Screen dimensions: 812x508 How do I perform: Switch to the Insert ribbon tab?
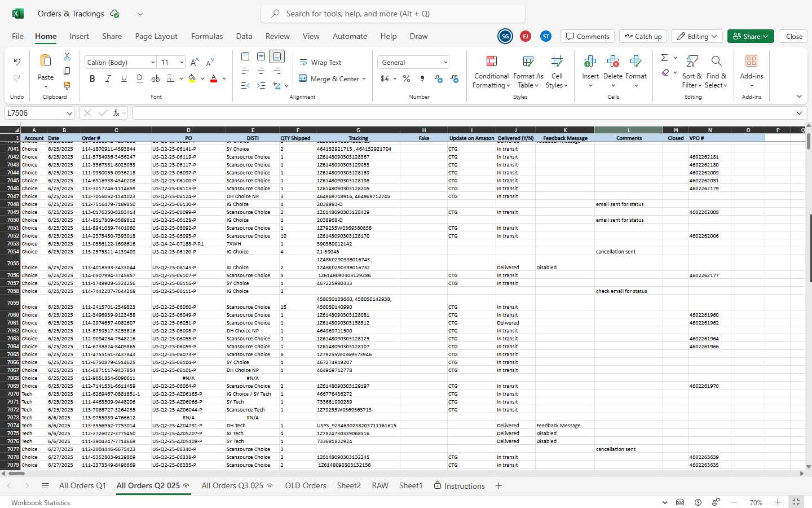pyautogui.click(x=80, y=36)
